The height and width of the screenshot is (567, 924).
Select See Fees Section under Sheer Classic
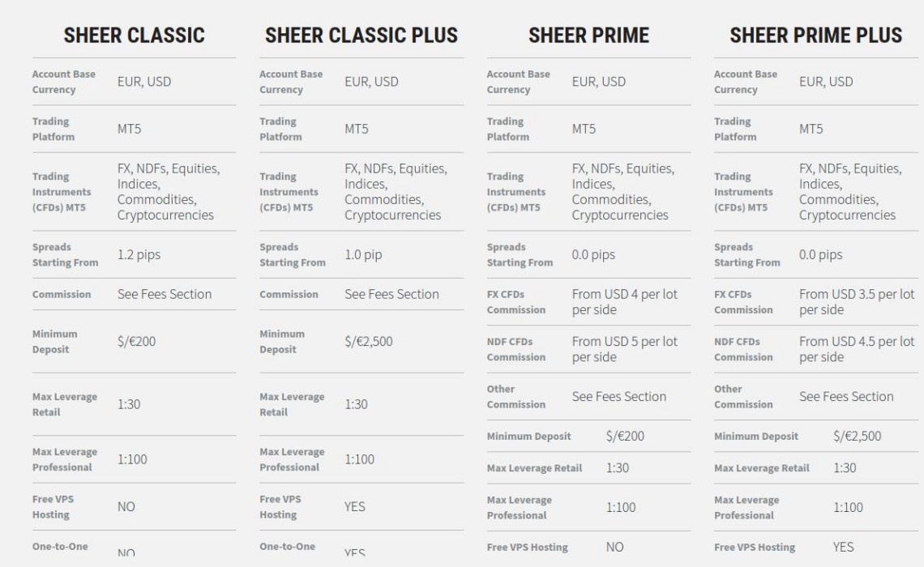click(165, 294)
